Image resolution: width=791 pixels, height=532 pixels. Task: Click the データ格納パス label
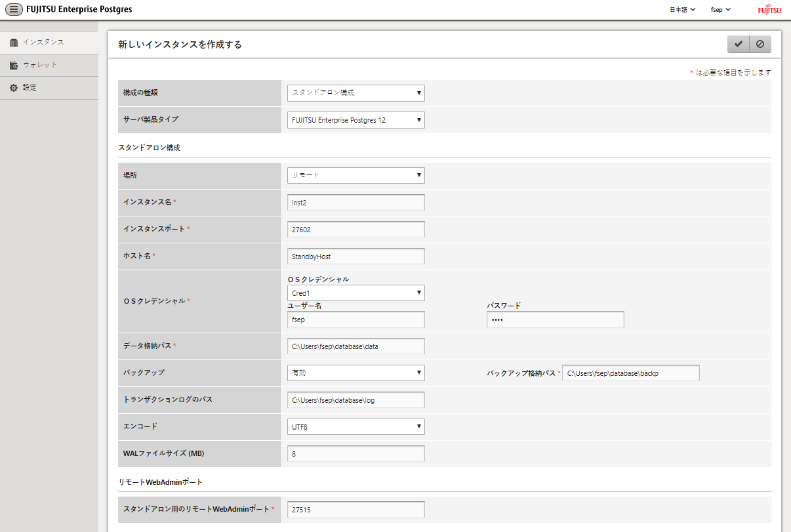[148, 346]
